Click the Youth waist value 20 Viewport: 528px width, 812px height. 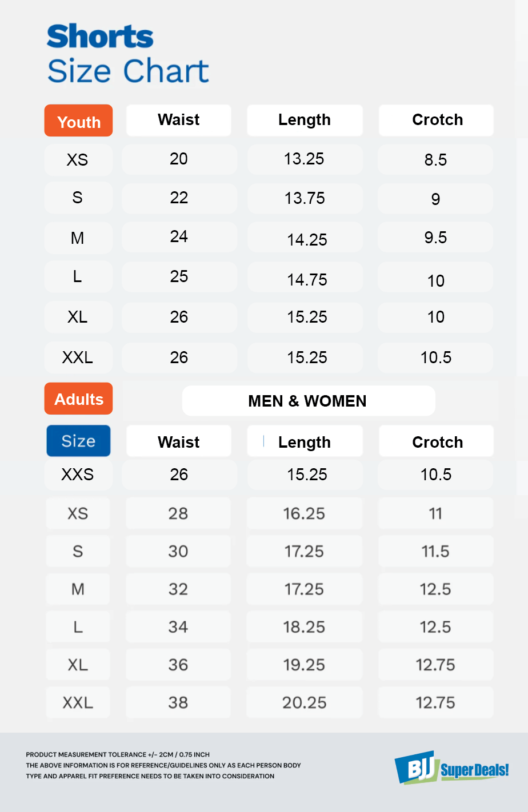click(x=179, y=159)
